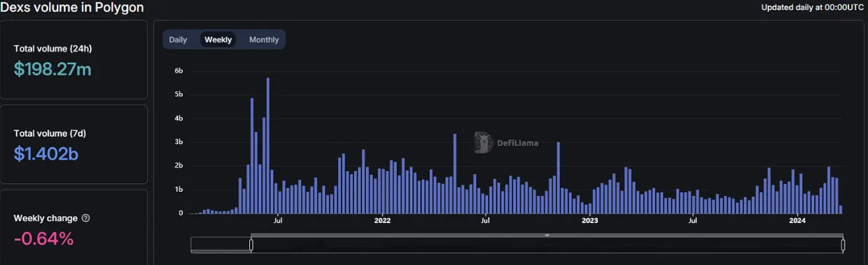Click the tallest bar near 6b peak
868x265 pixels.
267,146
